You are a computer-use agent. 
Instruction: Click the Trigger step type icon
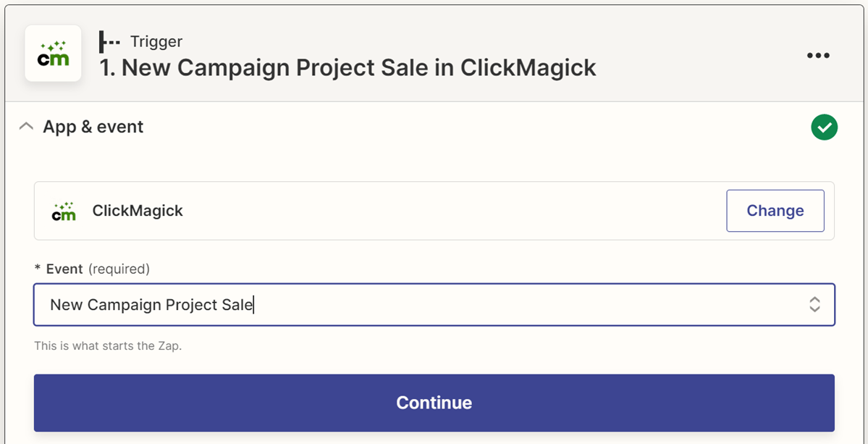pos(110,42)
